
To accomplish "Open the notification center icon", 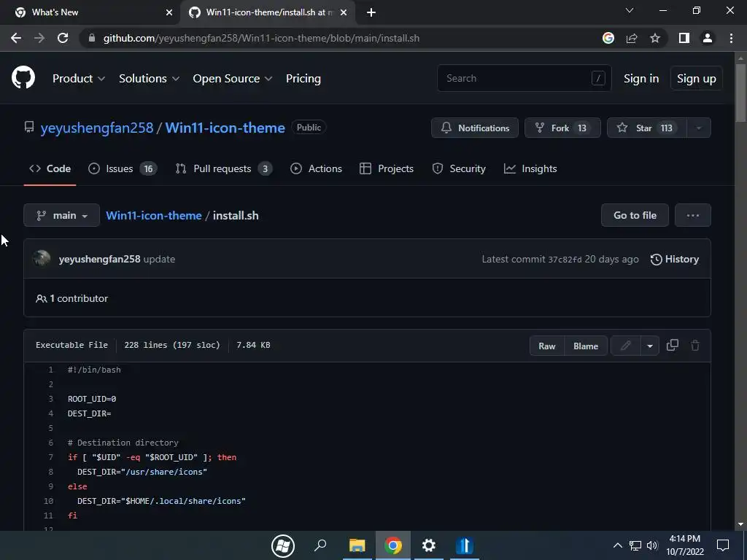I will 723,545.
